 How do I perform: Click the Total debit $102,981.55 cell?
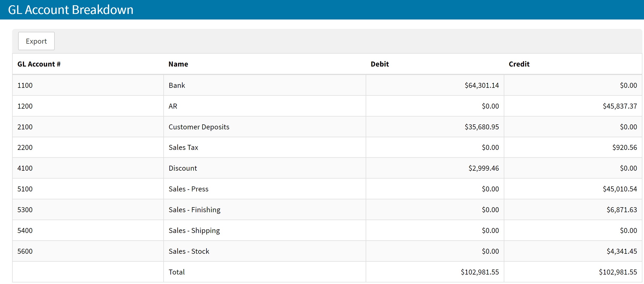[480, 272]
